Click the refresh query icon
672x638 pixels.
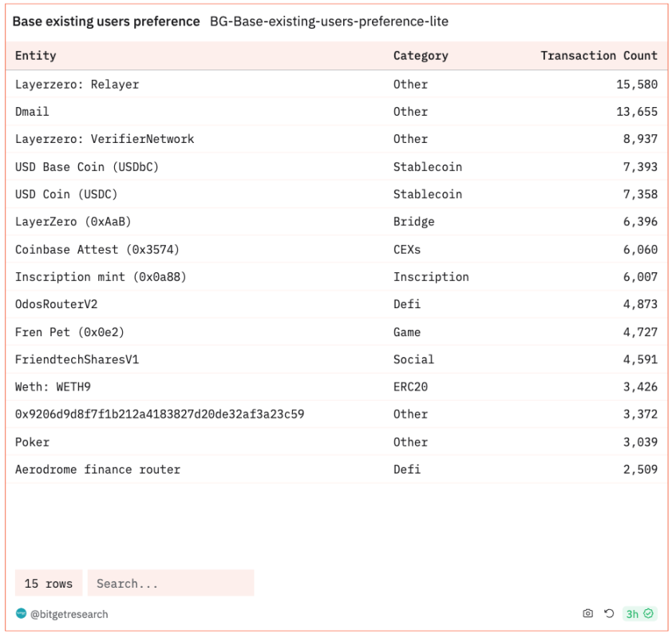tap(609, 613)
